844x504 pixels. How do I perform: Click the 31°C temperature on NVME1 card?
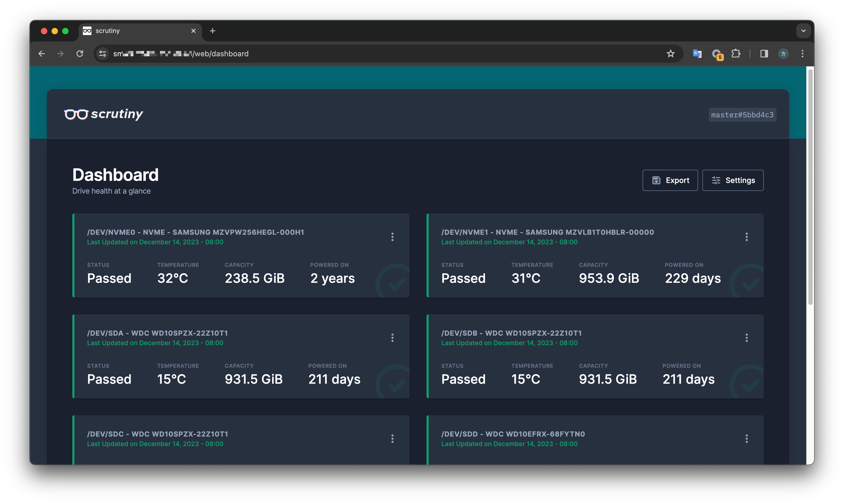coord(526,278)
